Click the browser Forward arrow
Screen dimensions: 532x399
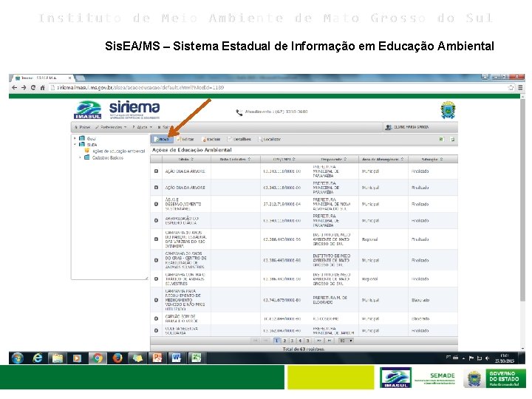(24, 87)
